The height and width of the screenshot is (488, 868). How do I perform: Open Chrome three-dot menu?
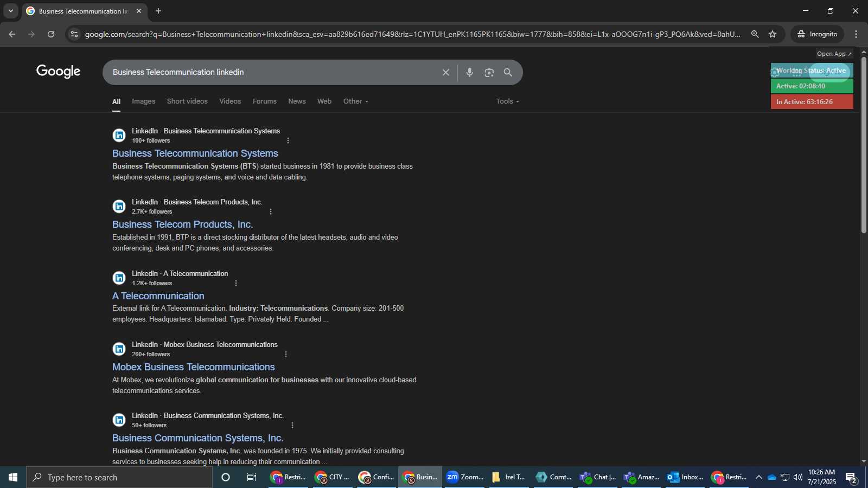click(856, 34)
